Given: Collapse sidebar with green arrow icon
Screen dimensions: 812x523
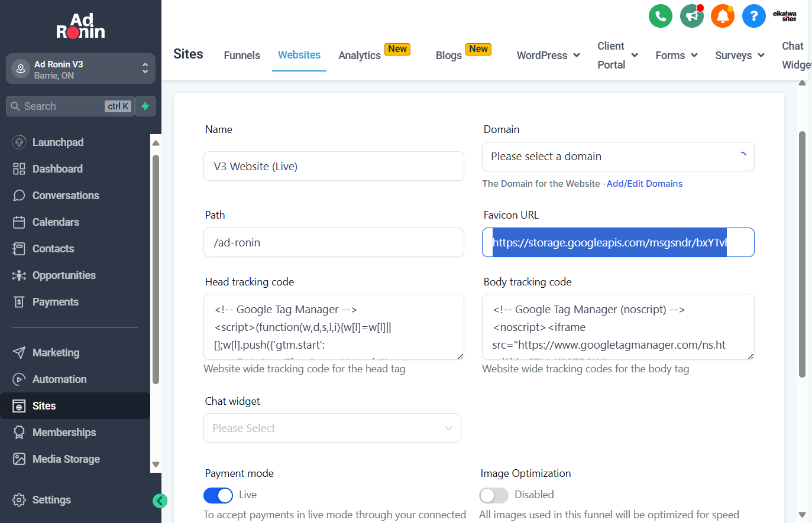Looking at the screenshot, I should pyautogui.click(x=160, y=501).
